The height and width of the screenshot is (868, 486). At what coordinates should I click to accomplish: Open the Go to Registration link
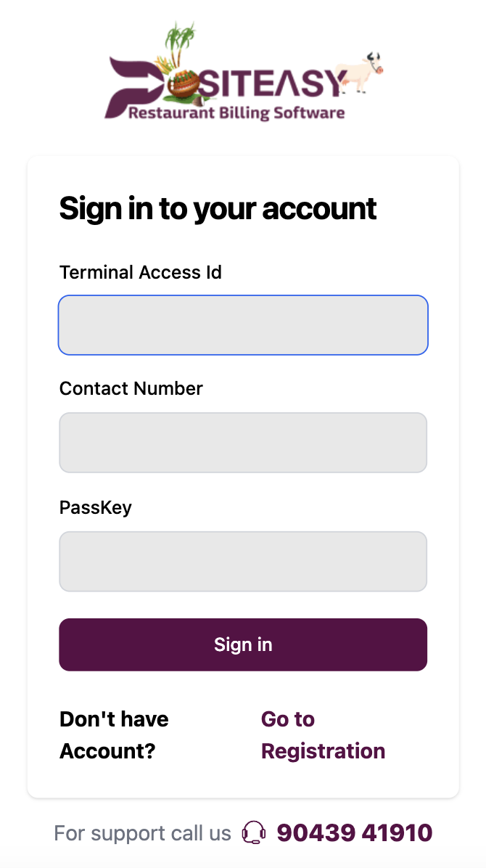tap(323, 734)
